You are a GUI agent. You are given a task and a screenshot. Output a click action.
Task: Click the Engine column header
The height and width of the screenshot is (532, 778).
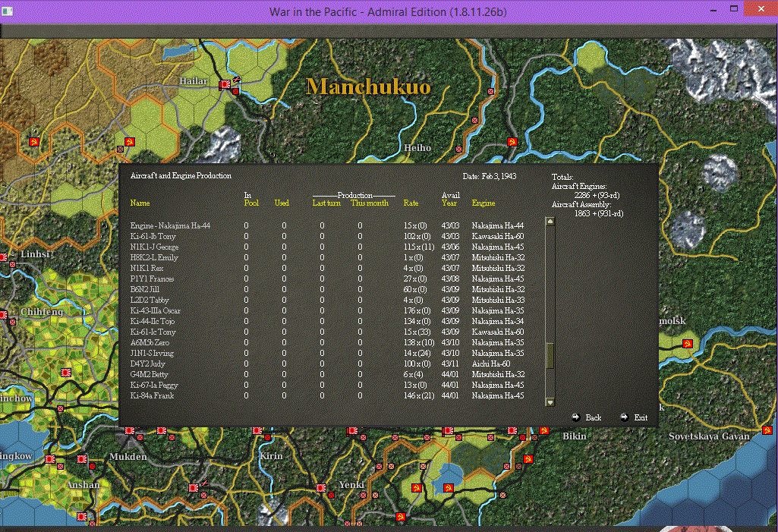[x=483, y=203]
